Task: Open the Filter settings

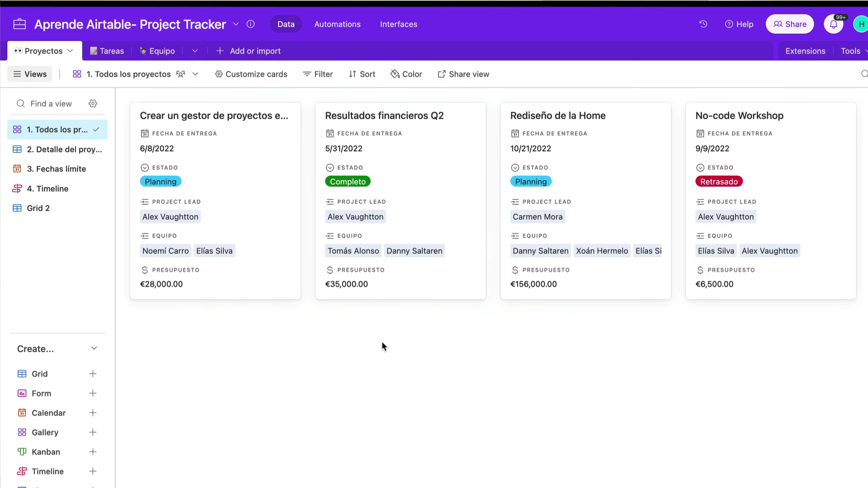Action: coord(318,74)
